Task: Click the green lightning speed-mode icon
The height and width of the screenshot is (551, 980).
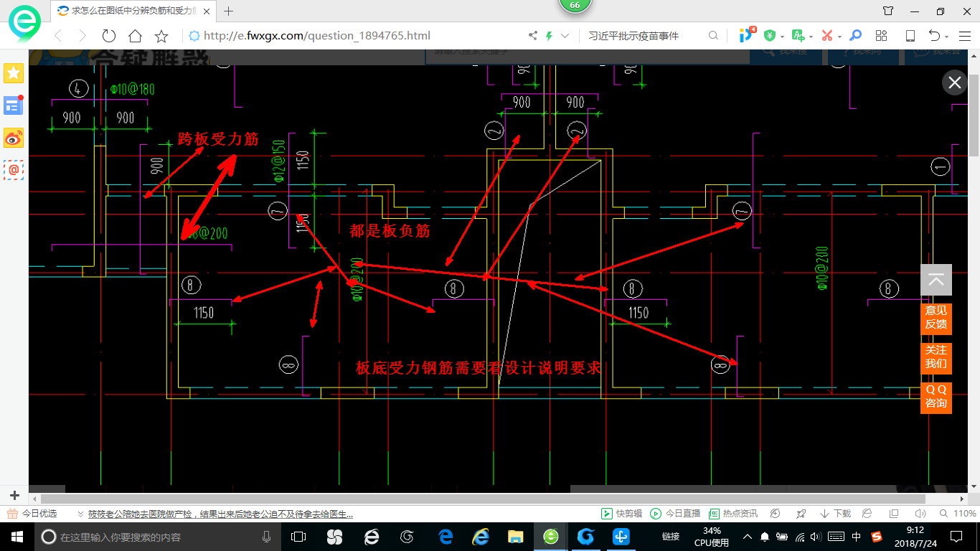Action: [550, 36]
